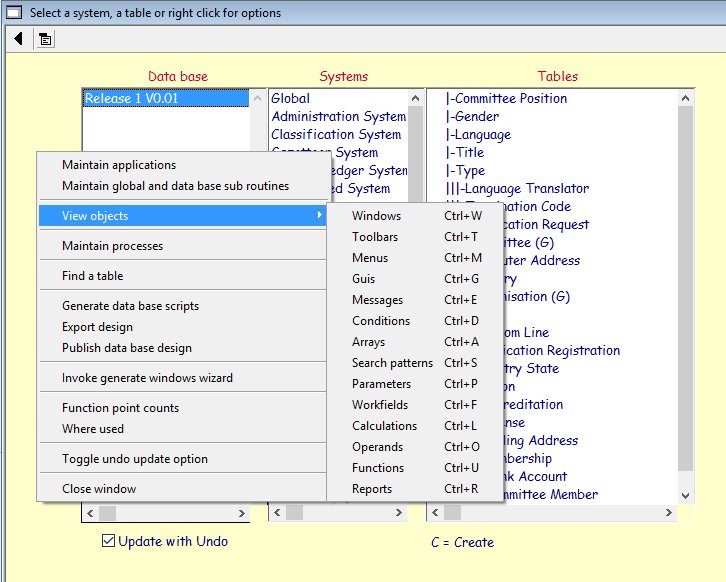Click Invoke generate windows wizard
Screen dimensions: 726x582
[x=147, y=378]
